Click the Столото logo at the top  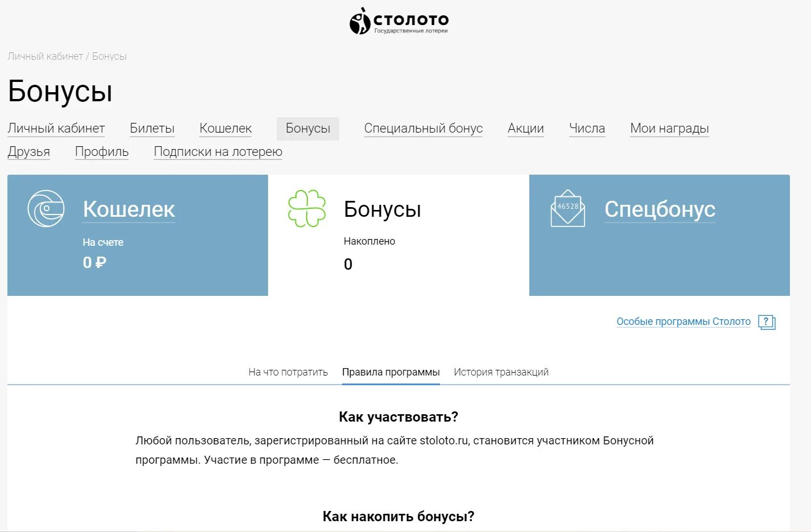pos(399,21)
